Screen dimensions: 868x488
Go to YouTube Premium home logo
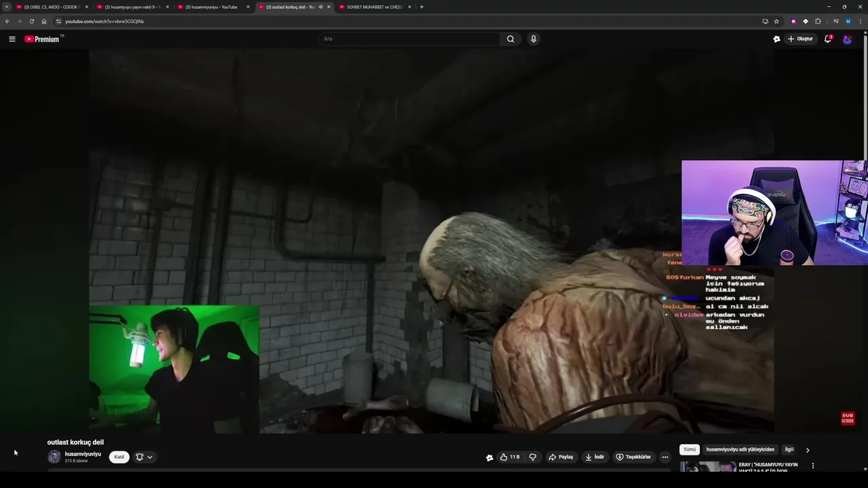coord(43,39)
